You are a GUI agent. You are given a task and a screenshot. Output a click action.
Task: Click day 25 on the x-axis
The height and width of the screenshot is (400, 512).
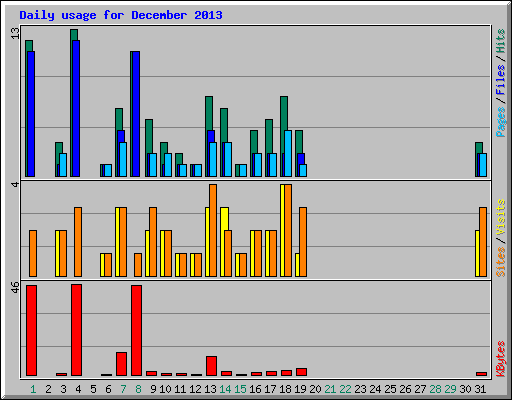click(x=390, y=389)
